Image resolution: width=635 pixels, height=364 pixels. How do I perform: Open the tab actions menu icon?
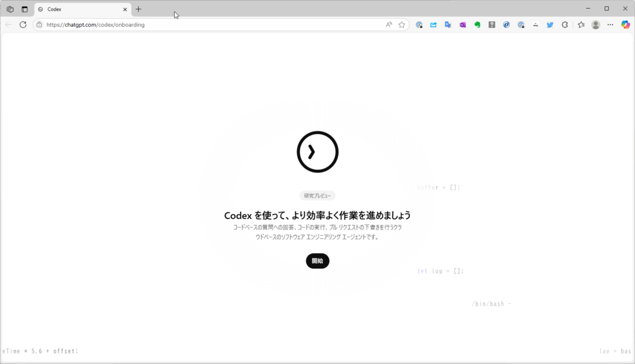[25, 9]
